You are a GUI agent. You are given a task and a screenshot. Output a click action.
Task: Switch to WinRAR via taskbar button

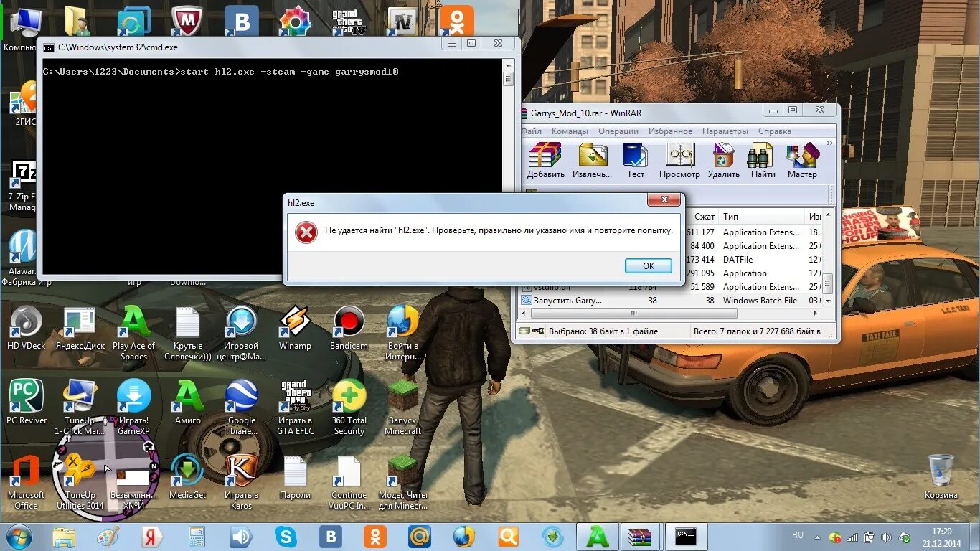click(x=640, y=537)
